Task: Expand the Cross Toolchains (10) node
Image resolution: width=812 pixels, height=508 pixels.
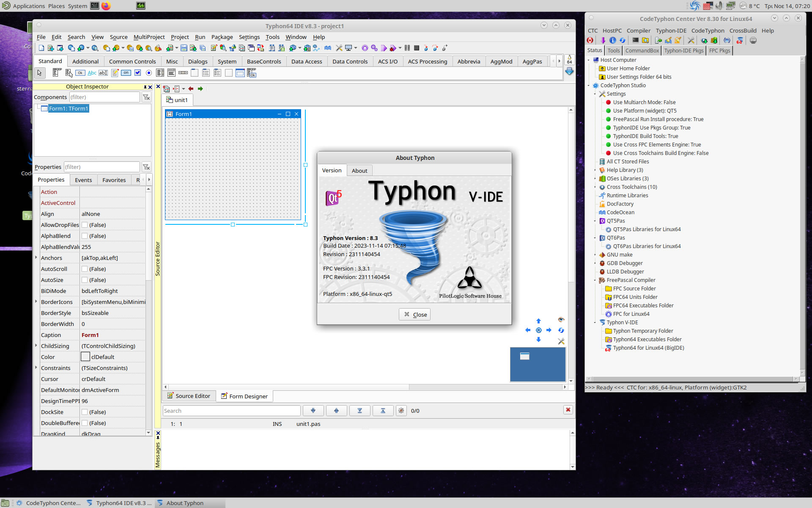Action: 595,187
